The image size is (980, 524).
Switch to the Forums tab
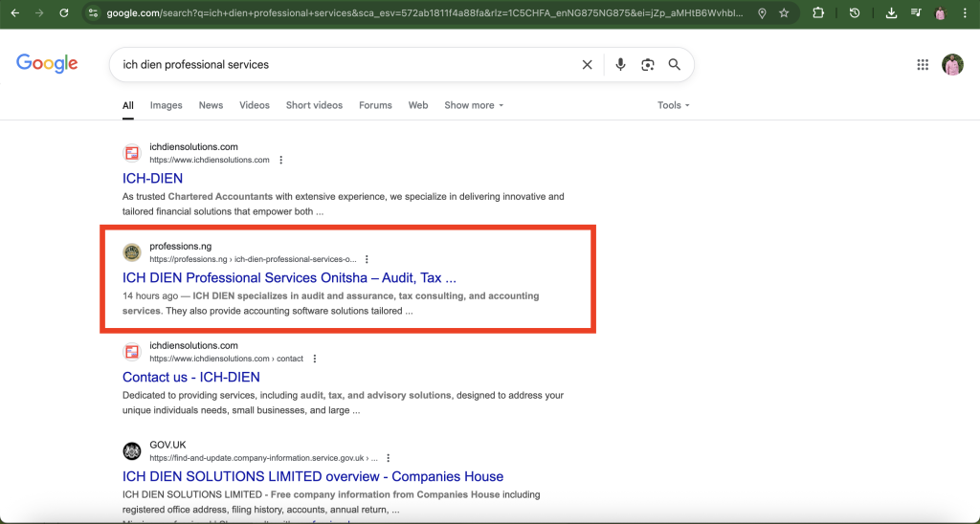pos(375,105)
